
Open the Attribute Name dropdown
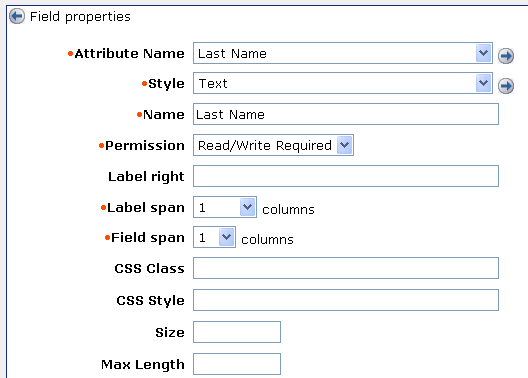[343, 53]
